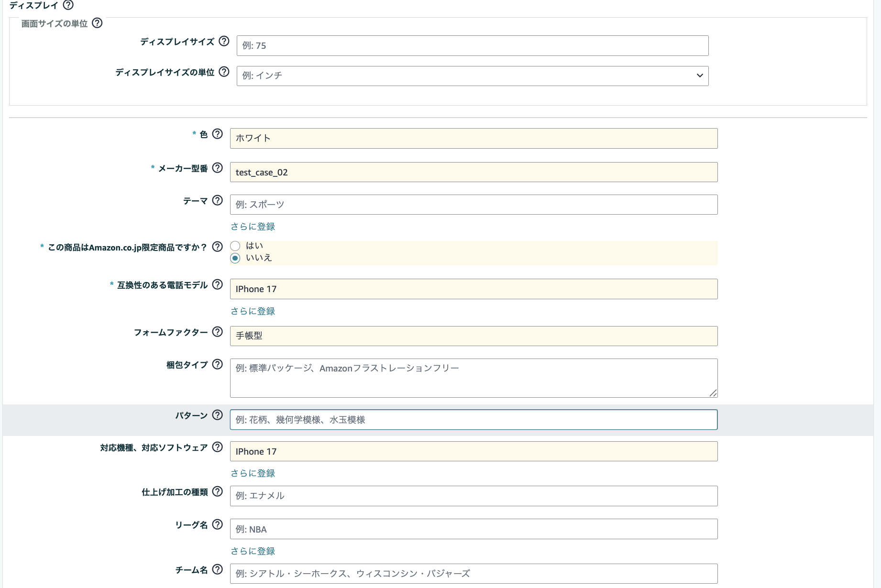Click the ディスプレイサイズ input field

click(472, 46)
